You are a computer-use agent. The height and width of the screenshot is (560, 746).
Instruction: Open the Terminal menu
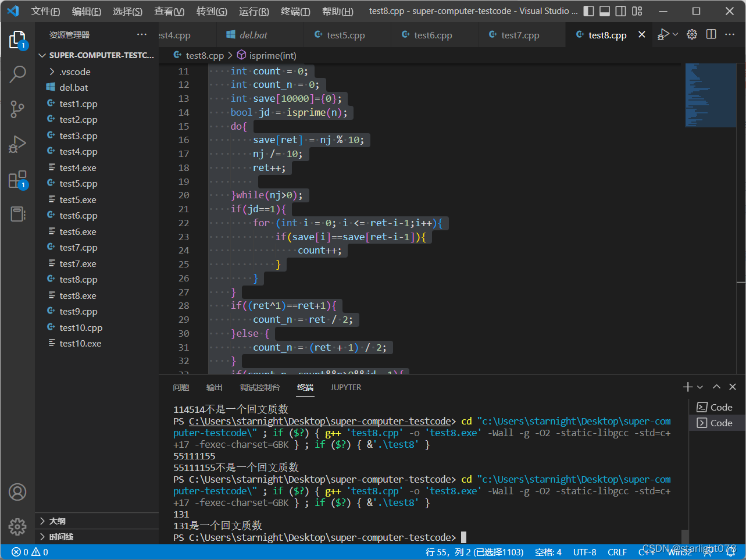pyautogui.click(x=295, y=11)
